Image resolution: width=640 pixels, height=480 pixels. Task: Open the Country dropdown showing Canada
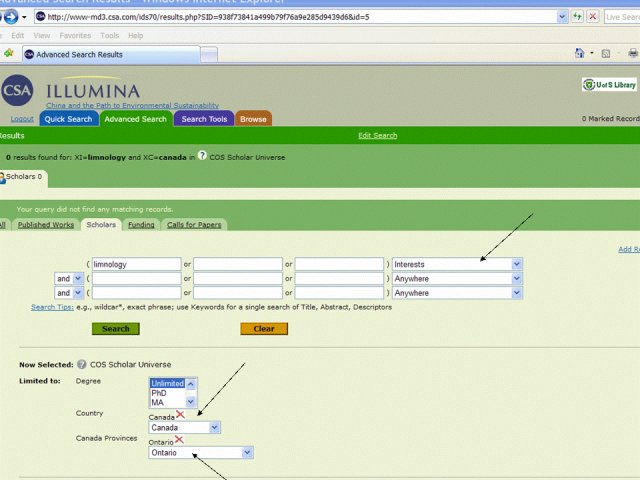pos(214,427)
